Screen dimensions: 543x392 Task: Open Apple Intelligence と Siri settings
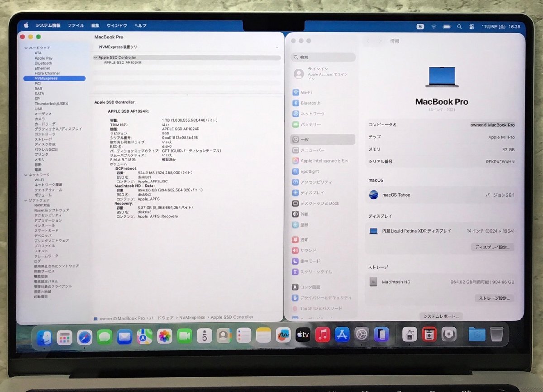[x=324, y=161]
